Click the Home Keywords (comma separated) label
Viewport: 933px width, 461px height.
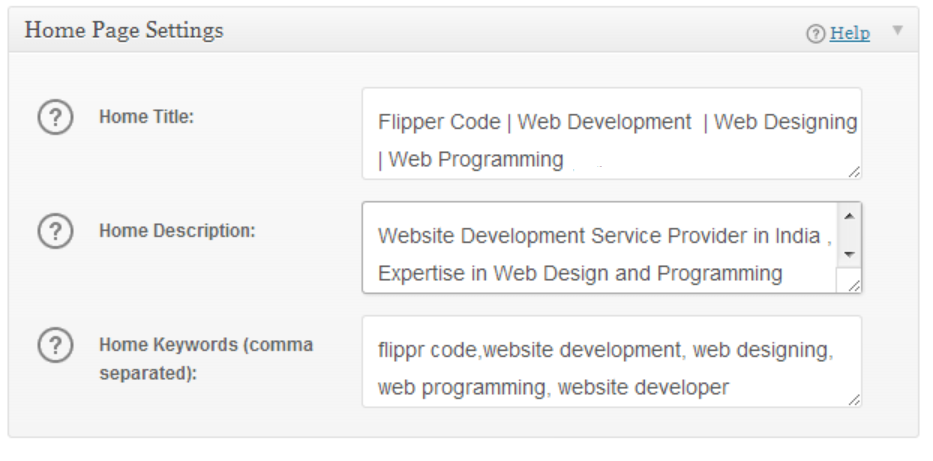click(206, 359)
